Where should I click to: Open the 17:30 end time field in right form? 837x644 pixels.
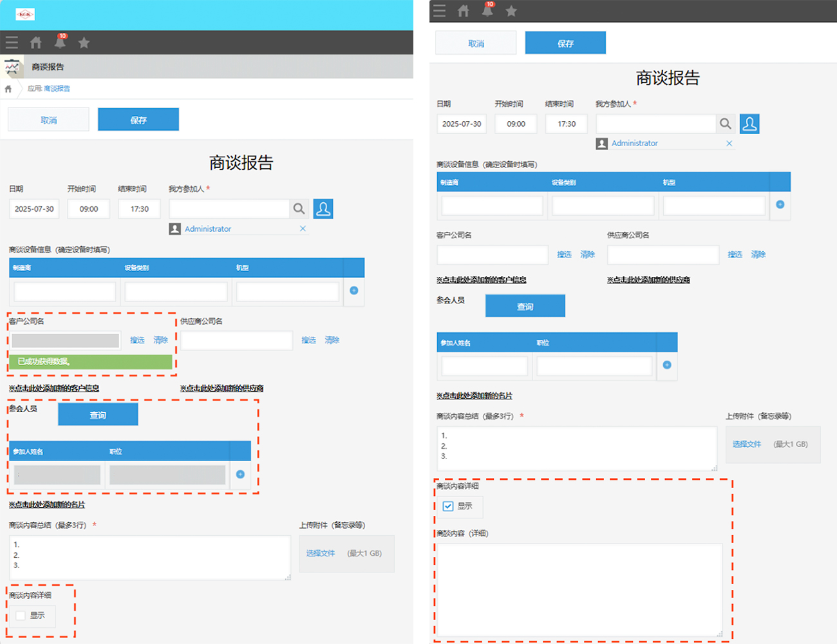click(x=567, y=124)
